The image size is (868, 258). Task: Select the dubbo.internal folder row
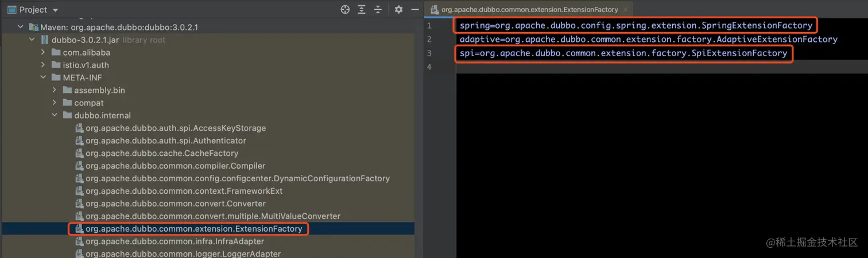point(207,115)
